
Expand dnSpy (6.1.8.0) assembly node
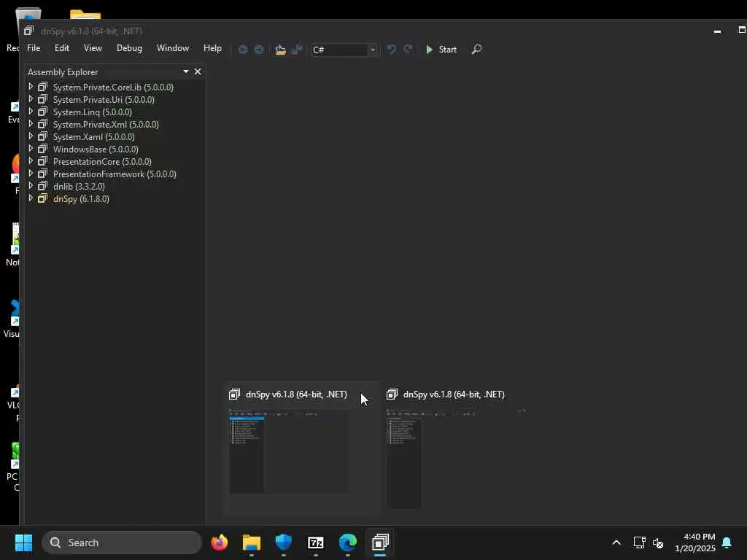[x=31, y=198]
